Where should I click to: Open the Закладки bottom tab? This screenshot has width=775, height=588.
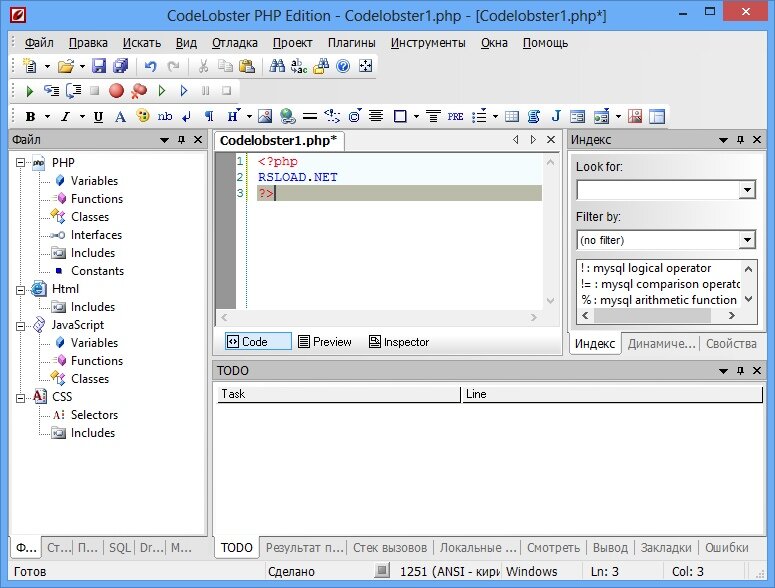tap(666, 547)
